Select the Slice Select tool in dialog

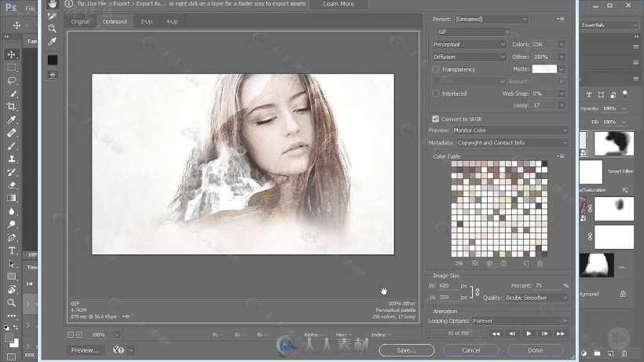[52, 16]
